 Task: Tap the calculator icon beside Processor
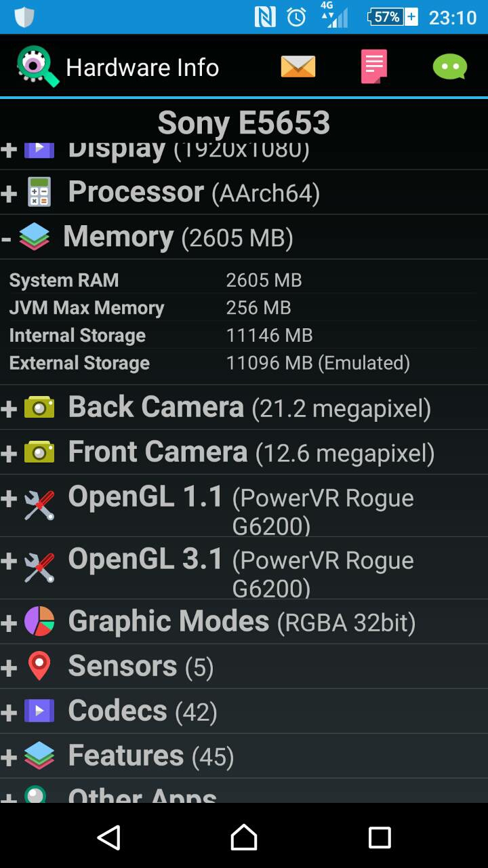[39, 192]
